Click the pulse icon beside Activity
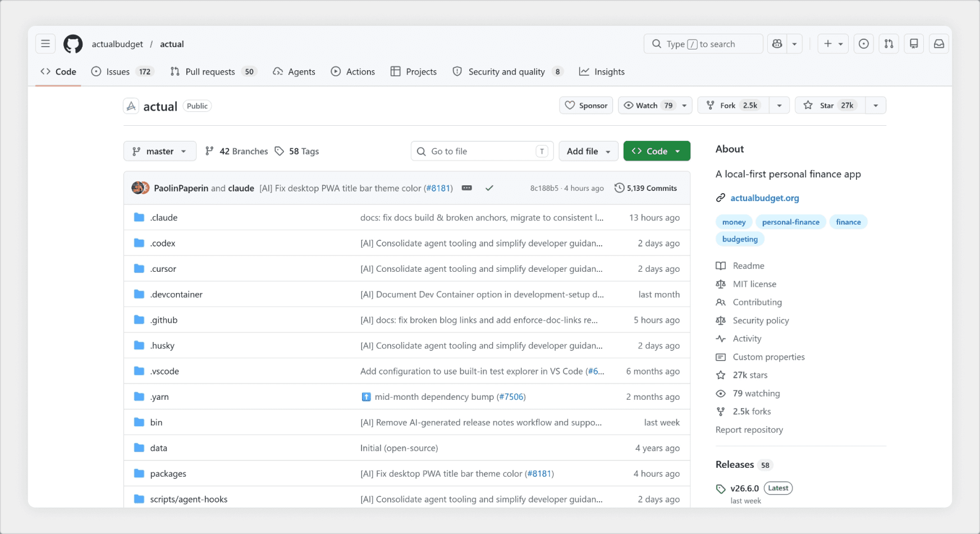This screenshot has width=980, height=534. click(721, 339)
